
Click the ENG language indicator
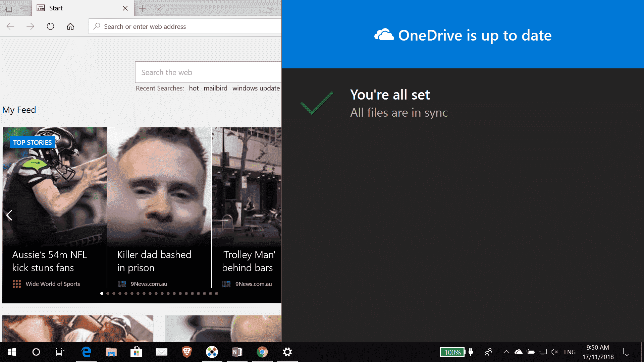coord(570,352)
